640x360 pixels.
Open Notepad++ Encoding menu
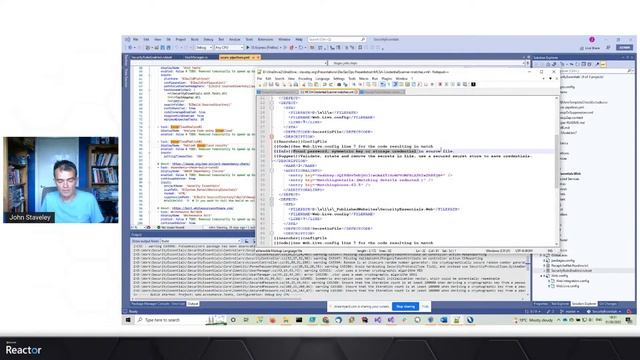point(305,79)
